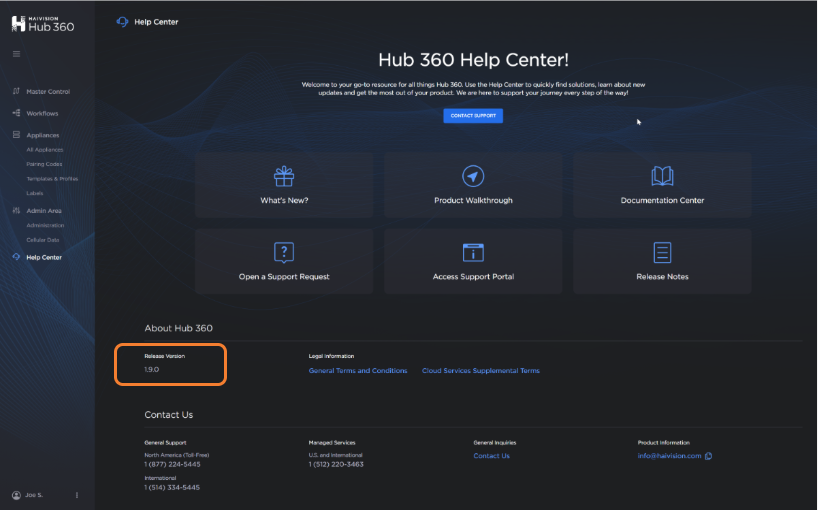This screenshot has width=818, height=510.
Task: Select Pairing Codes under Appliances
Action: click(x=44, y=164)
